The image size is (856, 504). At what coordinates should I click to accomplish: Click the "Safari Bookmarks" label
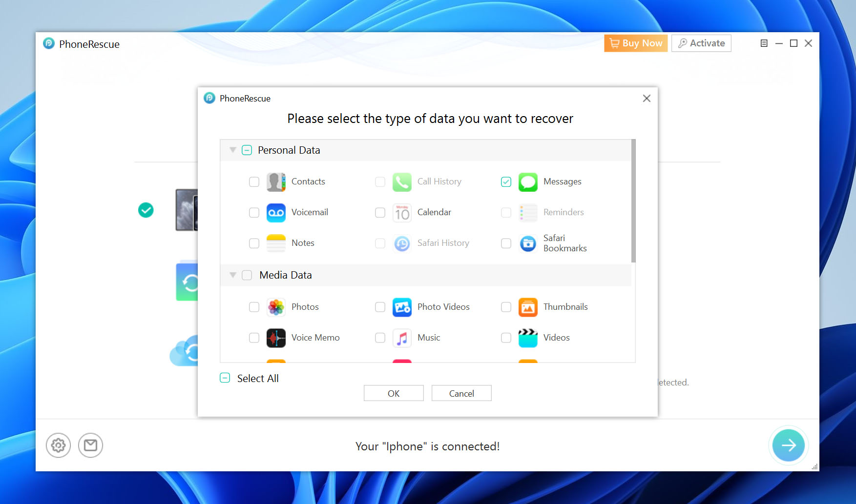tap(565, 243)
